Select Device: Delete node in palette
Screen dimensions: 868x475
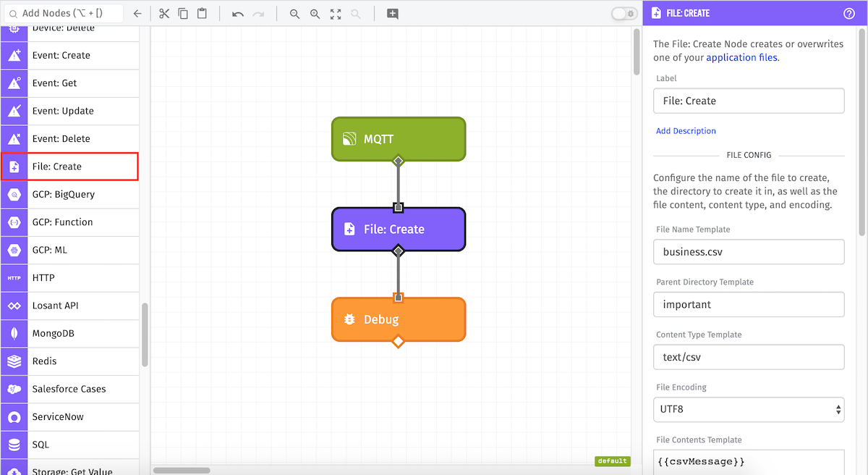[x=69, y=33]
